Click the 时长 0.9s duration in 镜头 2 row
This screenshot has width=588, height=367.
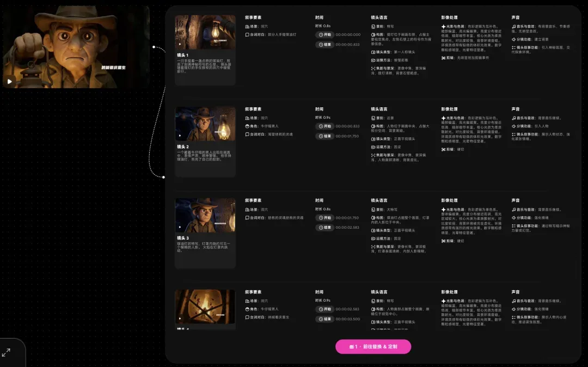[x=323, y=118]
